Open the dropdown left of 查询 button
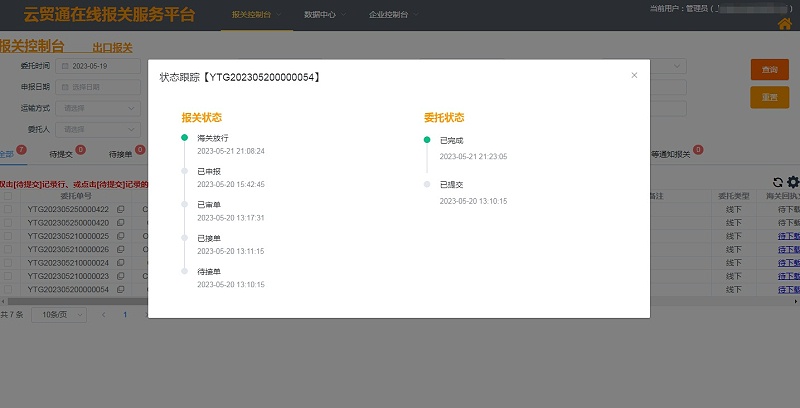The image size is (800, 408). coord(668,66)
